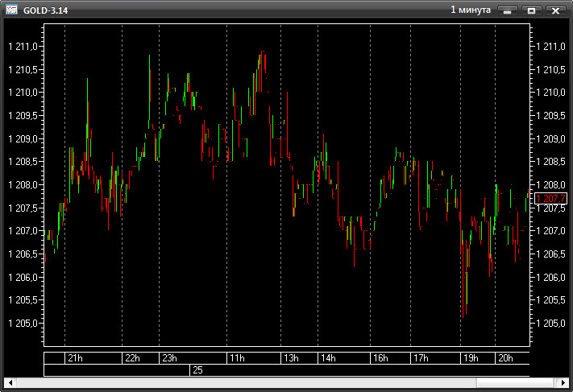
Task: Click the 11h time axis label
Action: (x=237, y=358)
